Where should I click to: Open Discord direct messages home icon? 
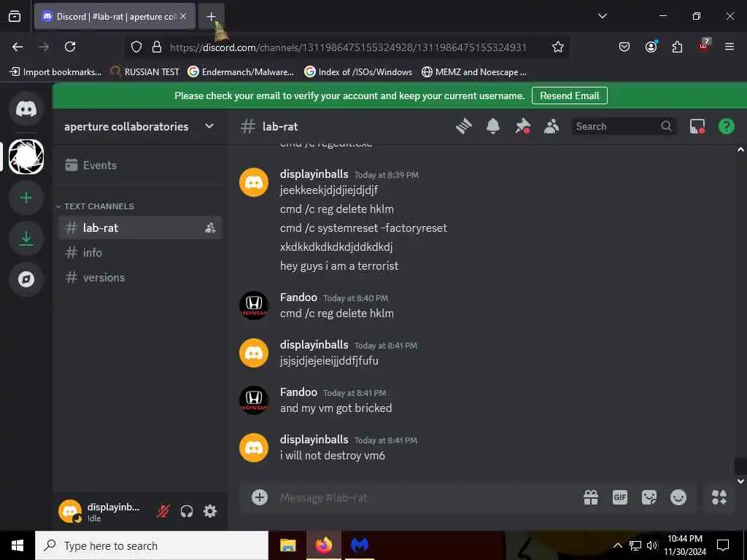pyautogui.click(x=26, y=109)
